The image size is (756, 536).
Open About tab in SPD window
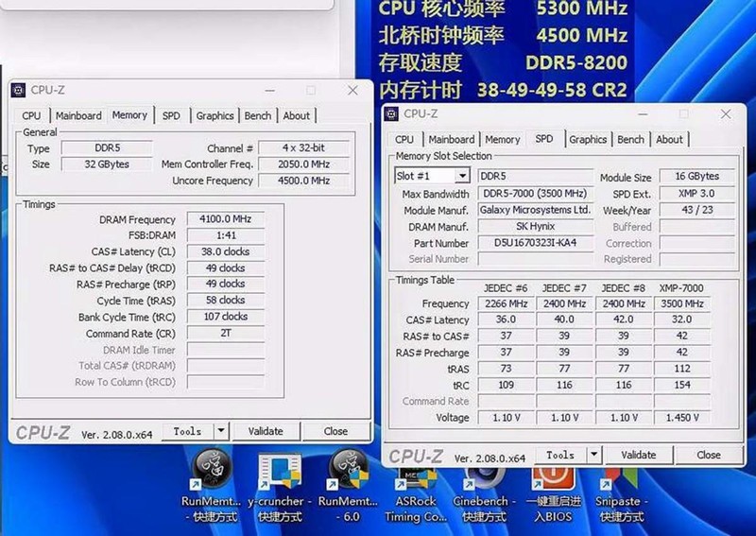pyautogui.click(x=669, y=139)
